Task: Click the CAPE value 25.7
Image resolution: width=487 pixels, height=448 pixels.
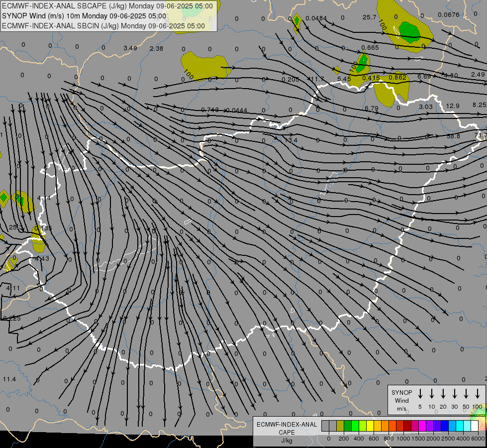Action: [369, 17]
